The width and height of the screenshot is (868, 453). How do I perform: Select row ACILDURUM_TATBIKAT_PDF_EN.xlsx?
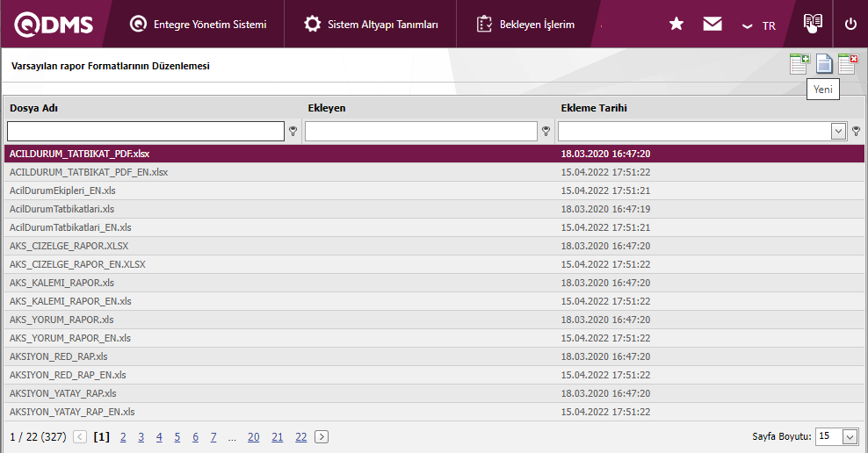tap(434, 172)
